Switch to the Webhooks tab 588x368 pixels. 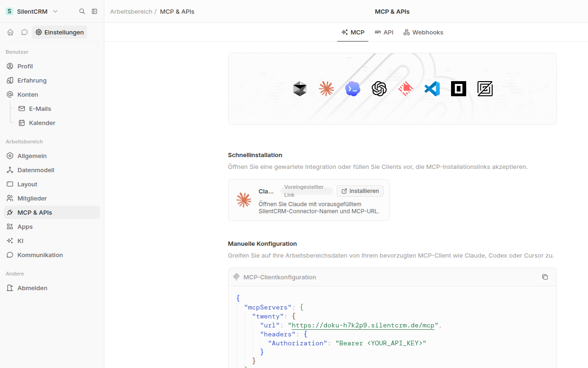tap(423, 32)
